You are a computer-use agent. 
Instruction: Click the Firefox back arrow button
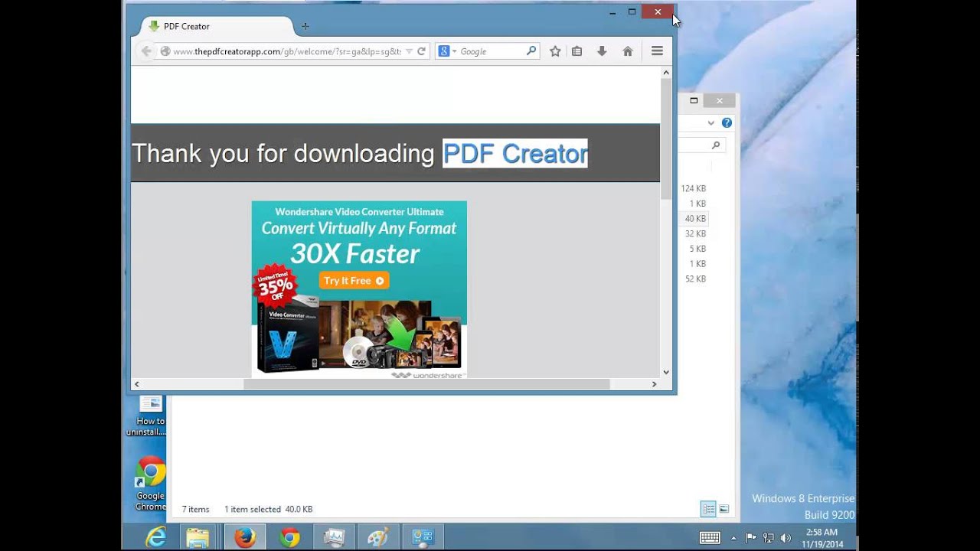pyautogui.click(x=145, y=51)
